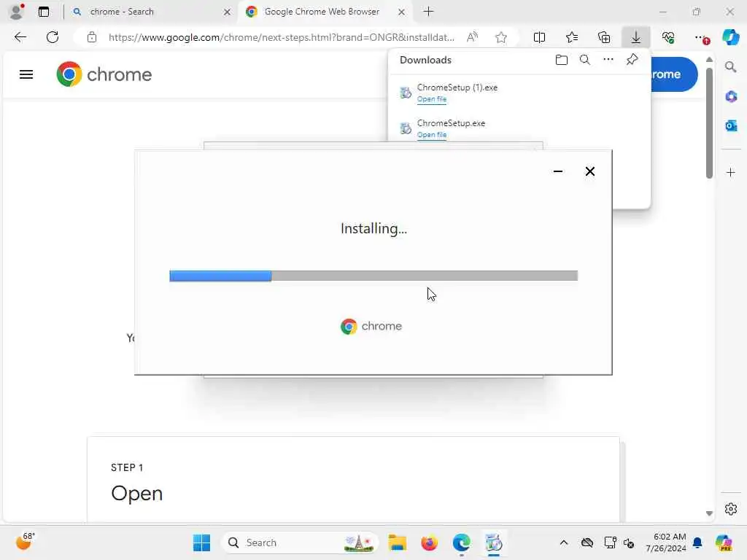Select the Google Chrome Web Browser tab
The height and width of the screenshot is (560, 747).
326,12
